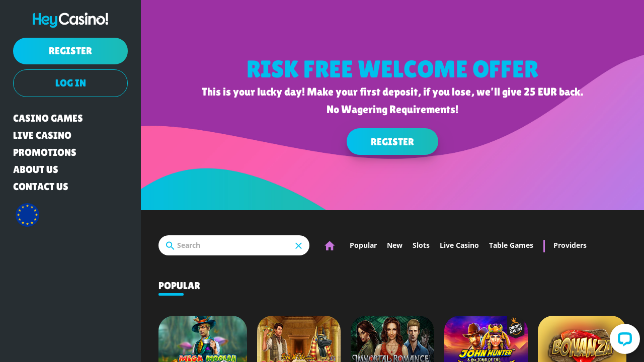Viewport: 644px width, 362px height.
Task: Click the sidebar Register button
Action: [70, 51]
